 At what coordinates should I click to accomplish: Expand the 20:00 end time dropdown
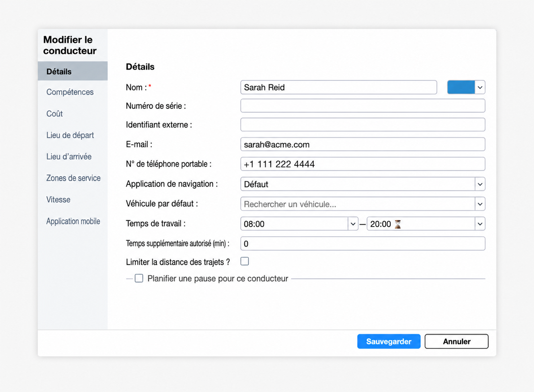click(x=480, y=224)
